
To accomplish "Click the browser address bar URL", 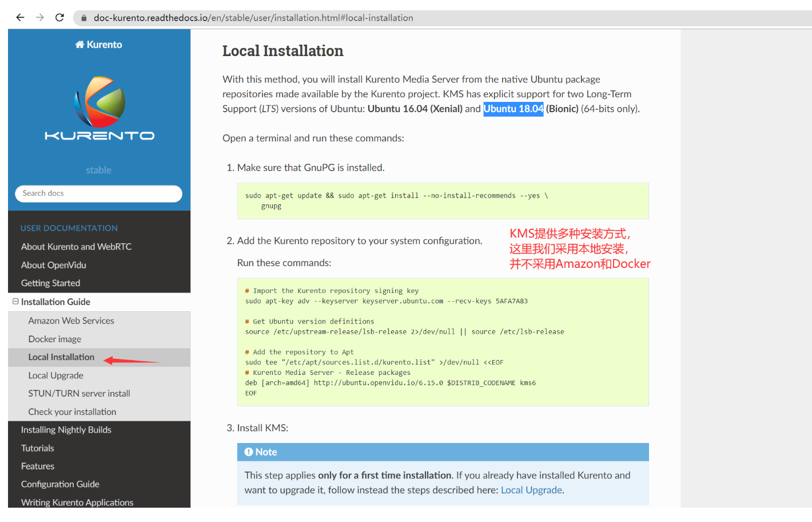I will (253, 18).
